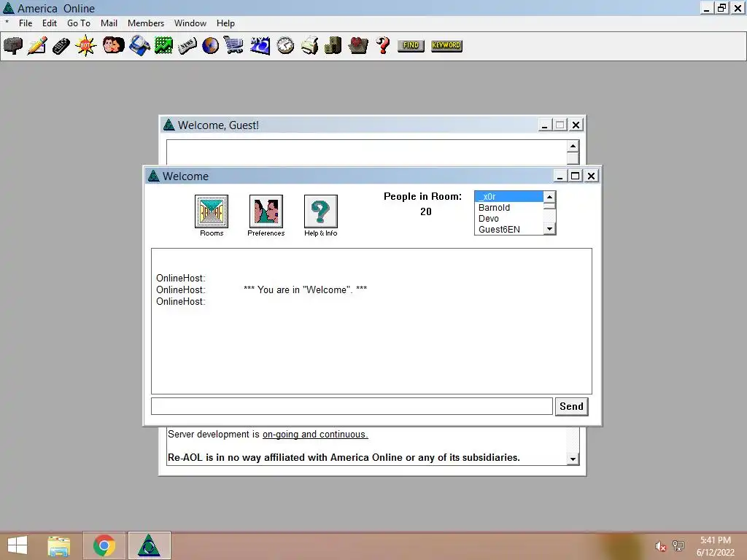Maximize the Welcome chat window
This screenshot has width=747, height=560.
click(575, 176)
